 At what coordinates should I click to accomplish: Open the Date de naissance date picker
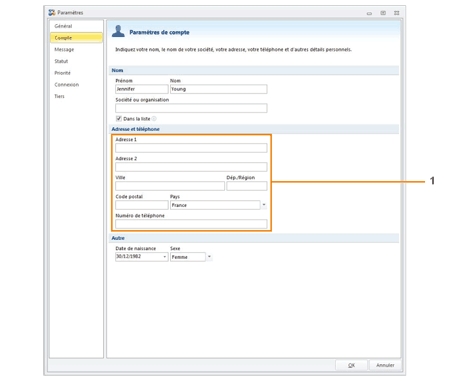pyautogui.click(x=165, y=257)
